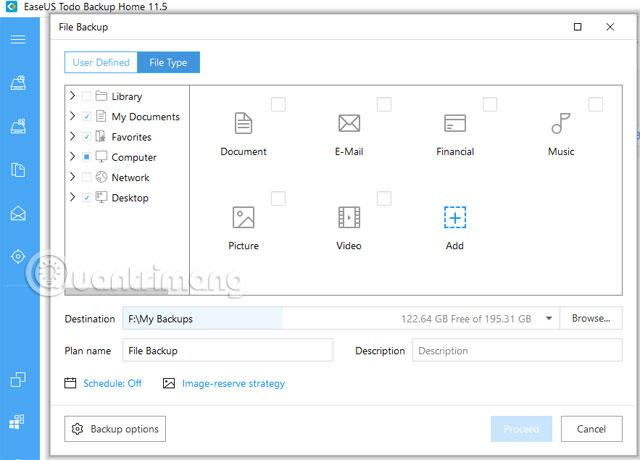Switch to the User Defined tab

click(101, 62)
